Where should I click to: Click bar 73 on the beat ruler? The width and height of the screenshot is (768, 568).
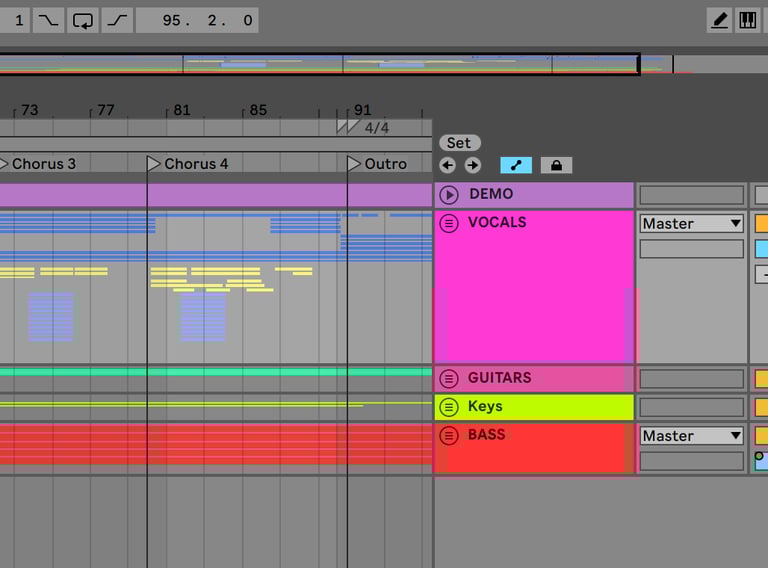(29, 110)
